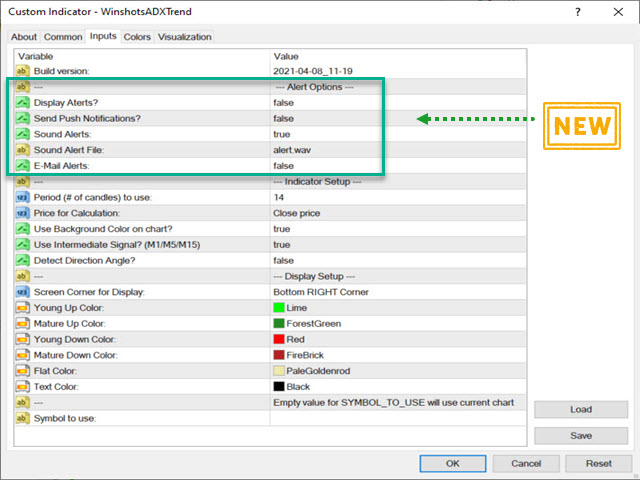640x480 pixels.
Task: Click the Price for Calculation icon
Action: tap(22, 213)
